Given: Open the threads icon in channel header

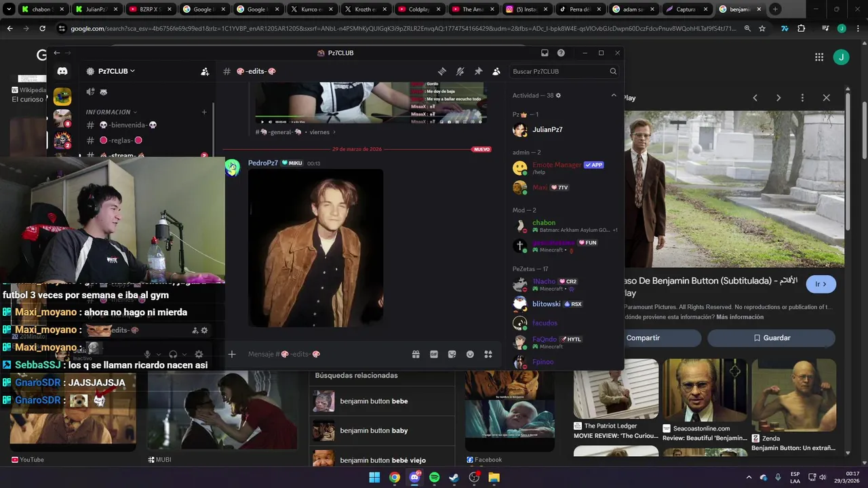Looking at the screenshot, I should 442,71.
